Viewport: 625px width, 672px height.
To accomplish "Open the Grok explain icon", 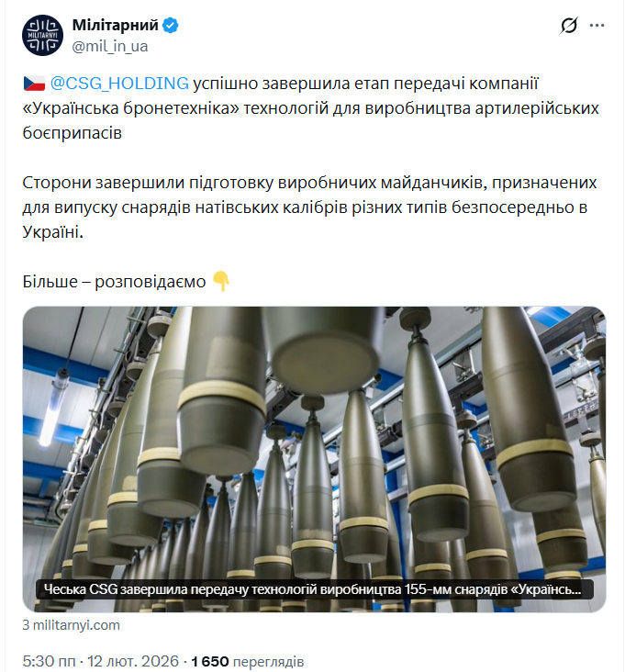I will 568,26.
